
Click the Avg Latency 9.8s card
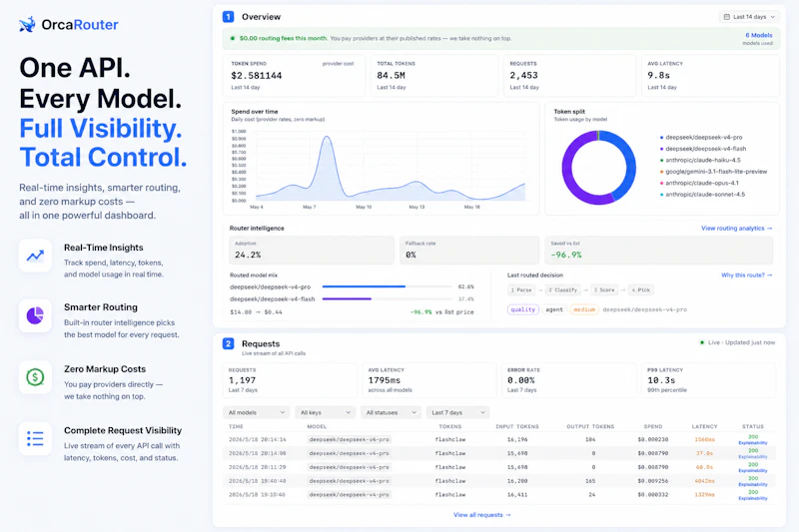[x=710, y=75]
